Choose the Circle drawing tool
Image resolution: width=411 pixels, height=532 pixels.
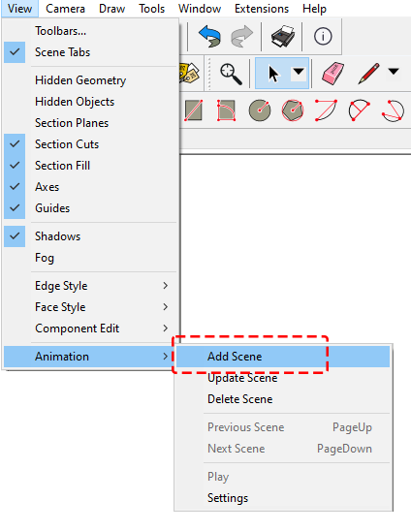click(260, 110)
